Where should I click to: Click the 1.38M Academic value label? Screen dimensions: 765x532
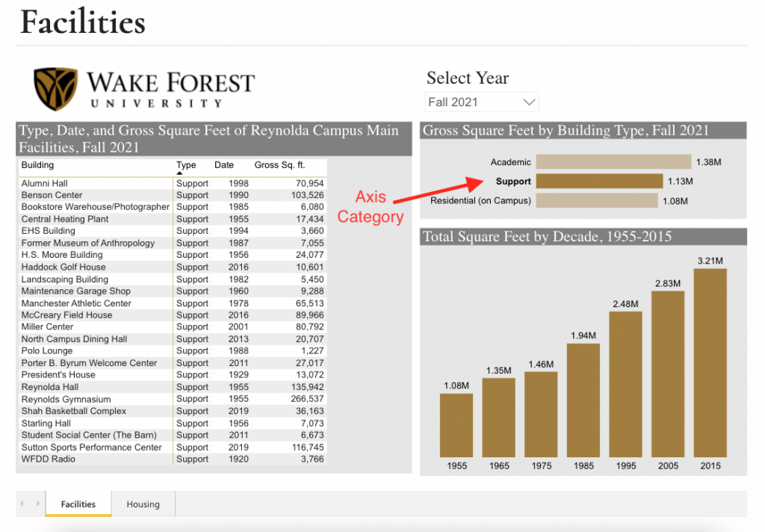coord(708,162)
